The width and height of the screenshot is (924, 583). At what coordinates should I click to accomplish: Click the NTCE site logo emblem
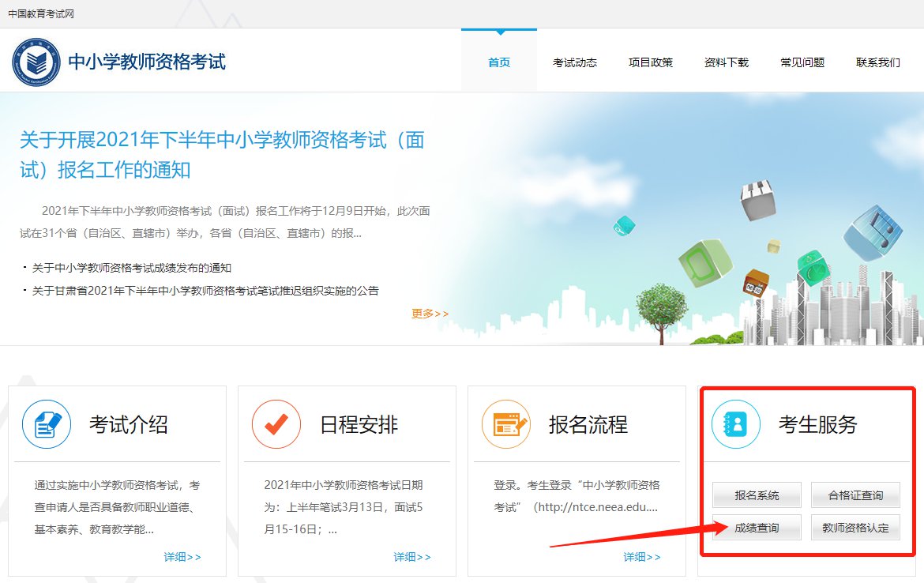36,62
